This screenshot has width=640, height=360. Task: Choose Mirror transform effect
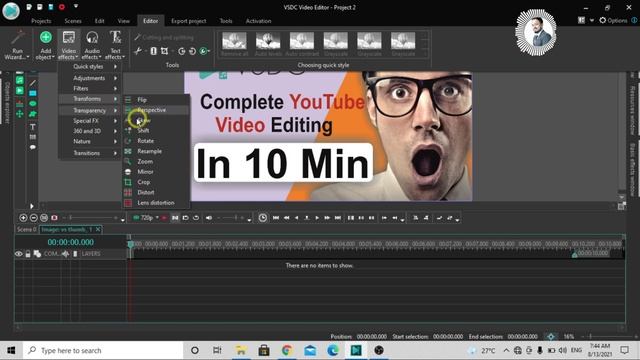coord(156,172)
